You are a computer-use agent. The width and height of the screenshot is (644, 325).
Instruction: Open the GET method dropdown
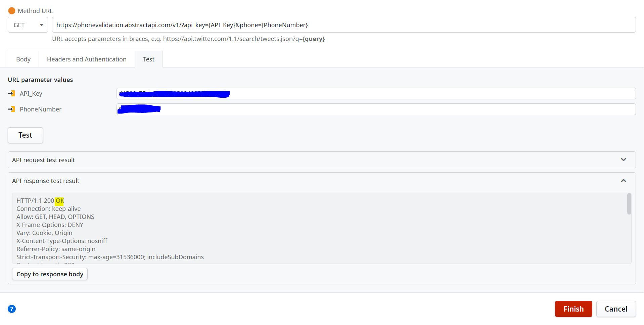[x=28, y=25]
